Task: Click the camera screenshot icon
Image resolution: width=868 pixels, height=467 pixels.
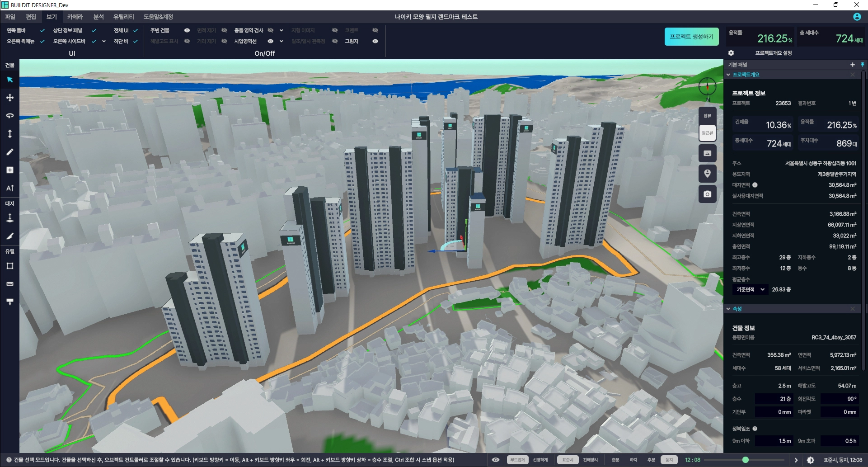Action: click(707, 194)
